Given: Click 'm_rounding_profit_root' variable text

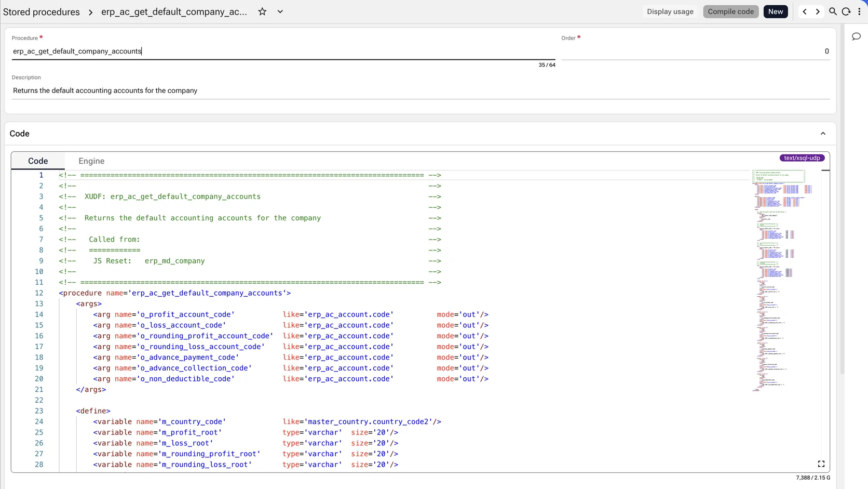Looking at the screenshot, I should 209,454.
